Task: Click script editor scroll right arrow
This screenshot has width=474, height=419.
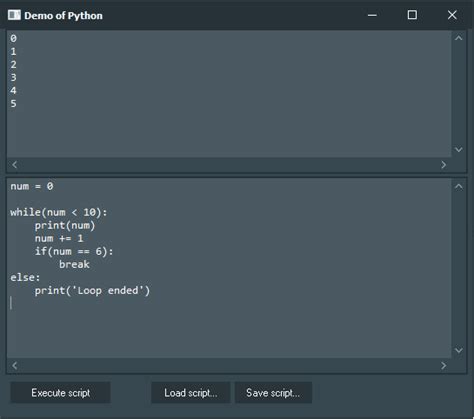Action: (x=443, y=366)
